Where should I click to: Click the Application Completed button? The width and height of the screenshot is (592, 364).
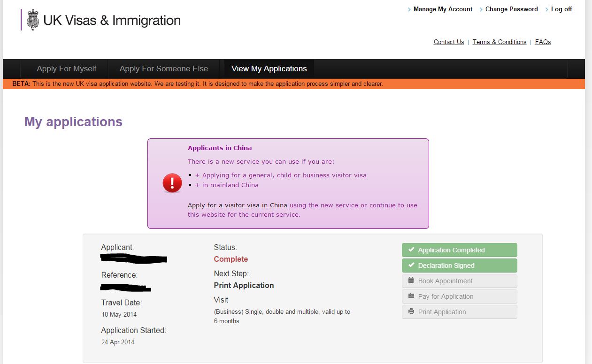pyautogui.click(x=459, y=250)
